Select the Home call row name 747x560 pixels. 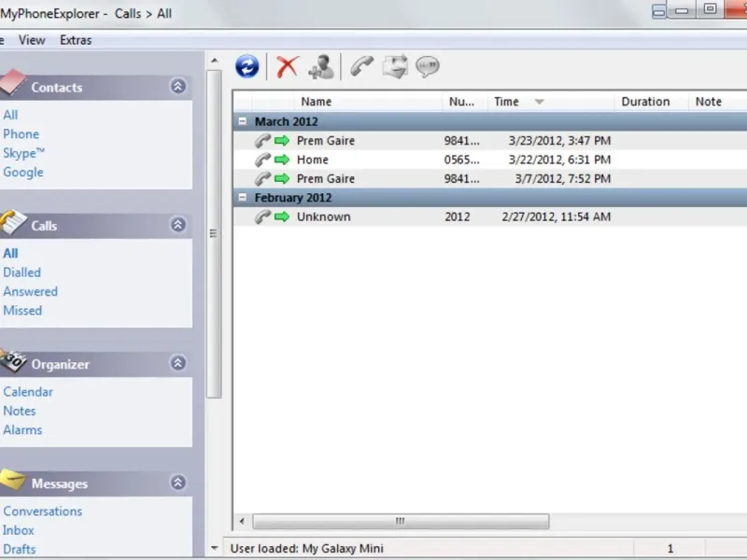tap(313, 160)
